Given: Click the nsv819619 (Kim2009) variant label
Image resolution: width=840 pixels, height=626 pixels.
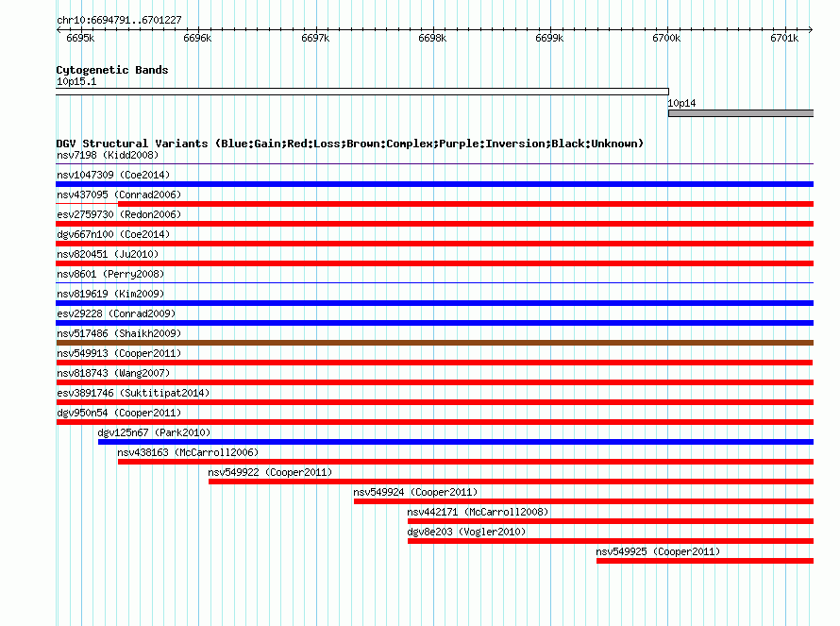Looking at the screenshot, I should pyautogui.click(x=110, y=294).
